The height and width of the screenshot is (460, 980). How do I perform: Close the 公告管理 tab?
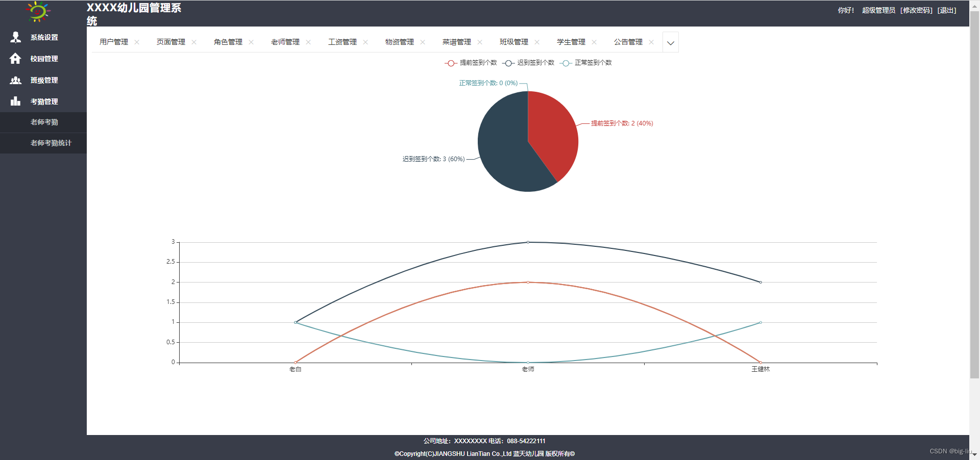tap(651, 42)
